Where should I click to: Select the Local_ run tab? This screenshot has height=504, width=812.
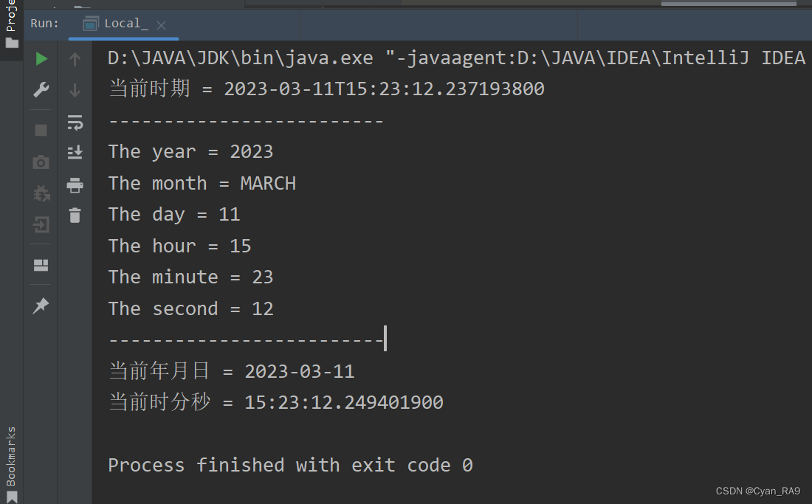click(115, 24)
